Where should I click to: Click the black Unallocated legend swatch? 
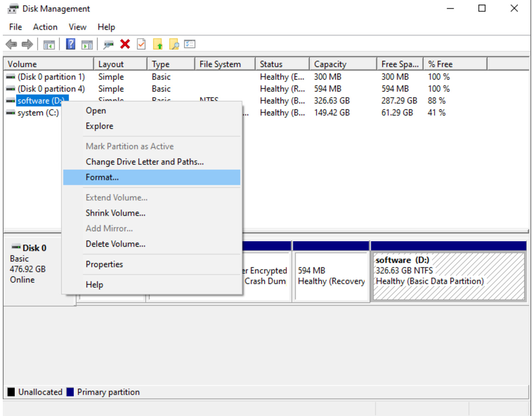[11, 392]
